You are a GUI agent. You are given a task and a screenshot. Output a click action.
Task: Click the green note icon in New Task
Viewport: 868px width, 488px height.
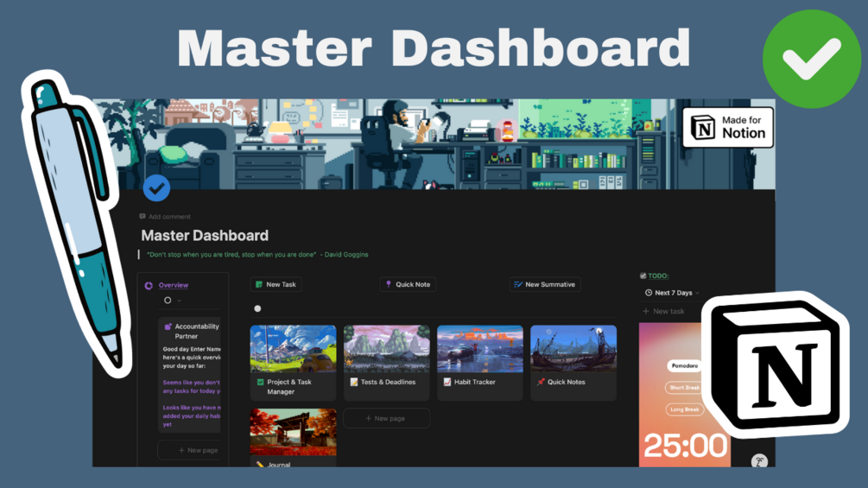click(x=259, y=284)
